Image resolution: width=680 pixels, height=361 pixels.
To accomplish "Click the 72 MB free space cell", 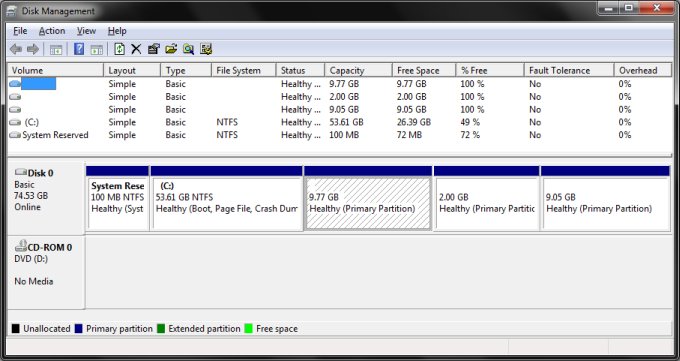I will click(x=409, y=135).
